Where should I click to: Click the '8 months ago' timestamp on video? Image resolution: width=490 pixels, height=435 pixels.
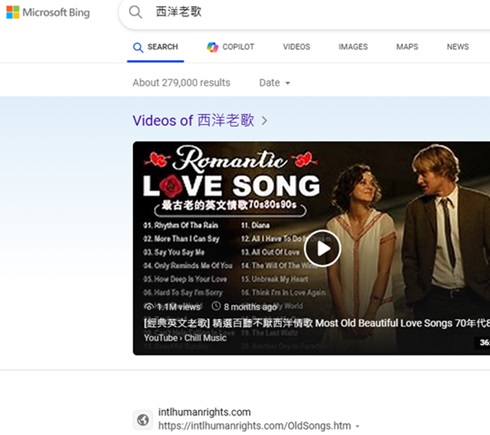[245, 307]
